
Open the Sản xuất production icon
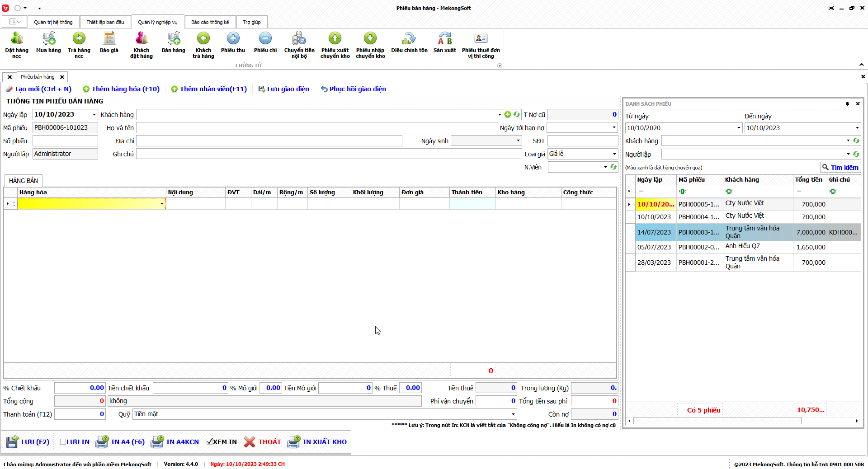tap(444, 40)
